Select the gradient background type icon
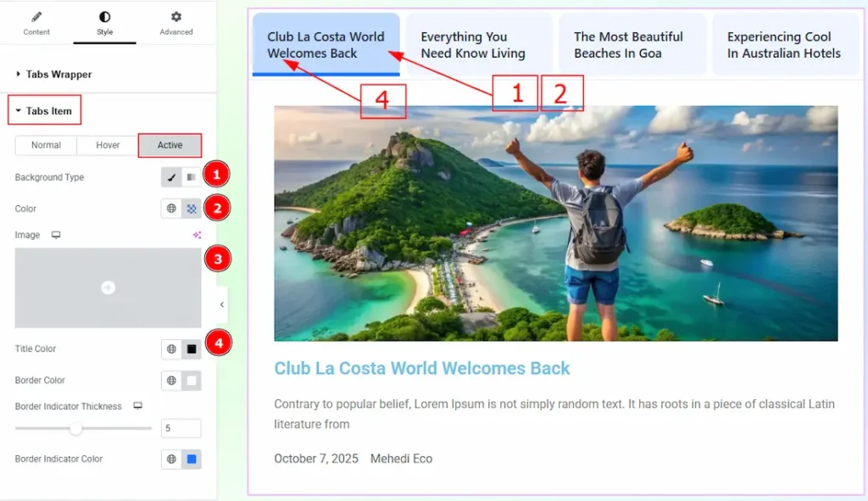Image resolution: width=868 pixels, height=501 pixels. 191,177
